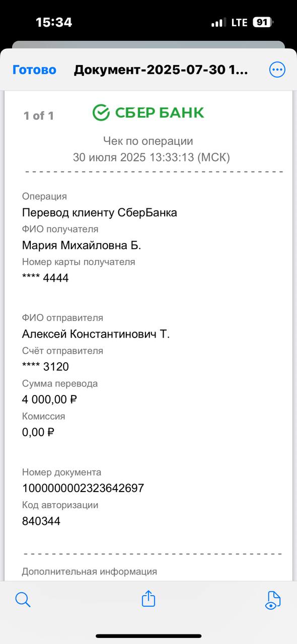Tap the Готово done button
The width and height of the screenshot is (297, 644).
pos(34,70)
